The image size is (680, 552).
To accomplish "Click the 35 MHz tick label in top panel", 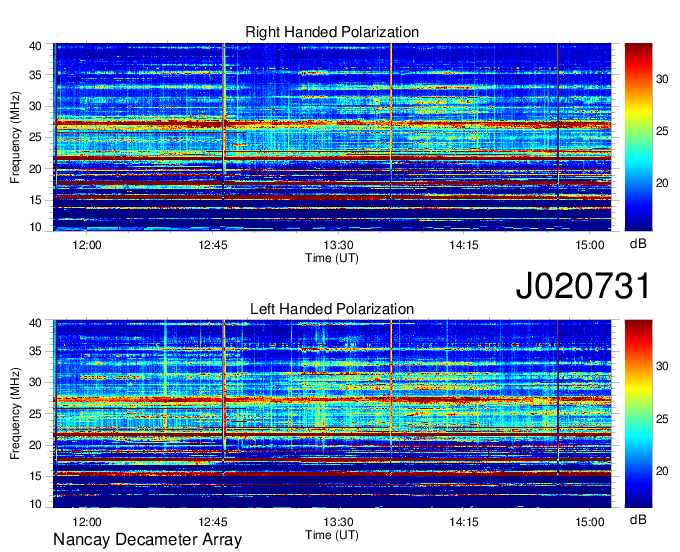I will tap(36, 75).
